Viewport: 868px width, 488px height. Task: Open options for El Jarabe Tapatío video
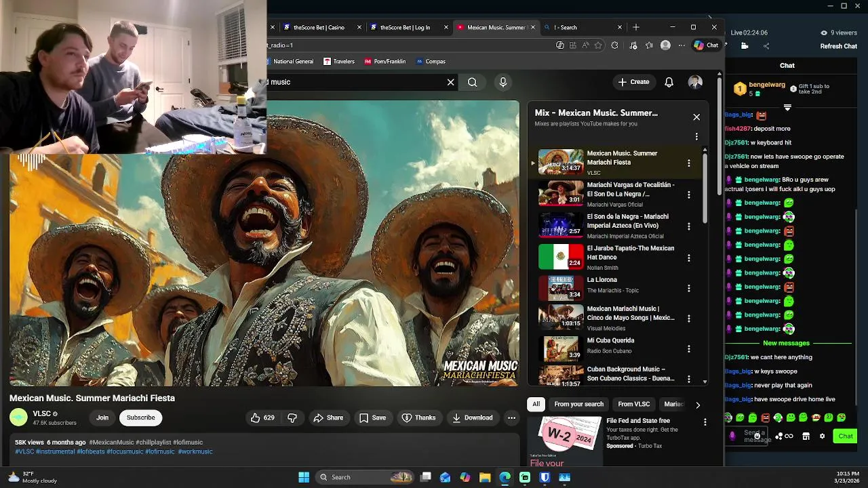tap(688, 258)
